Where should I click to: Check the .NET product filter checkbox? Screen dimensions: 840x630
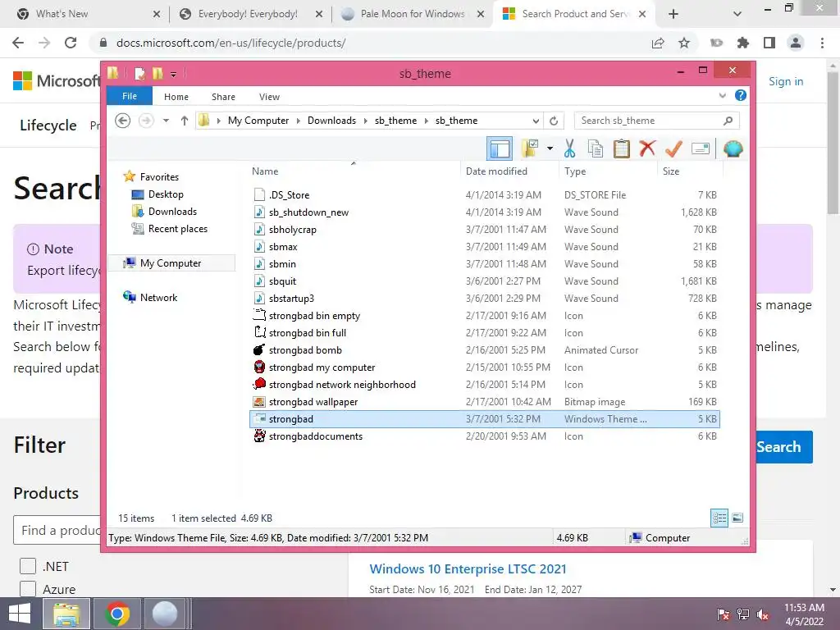[28, 566]
